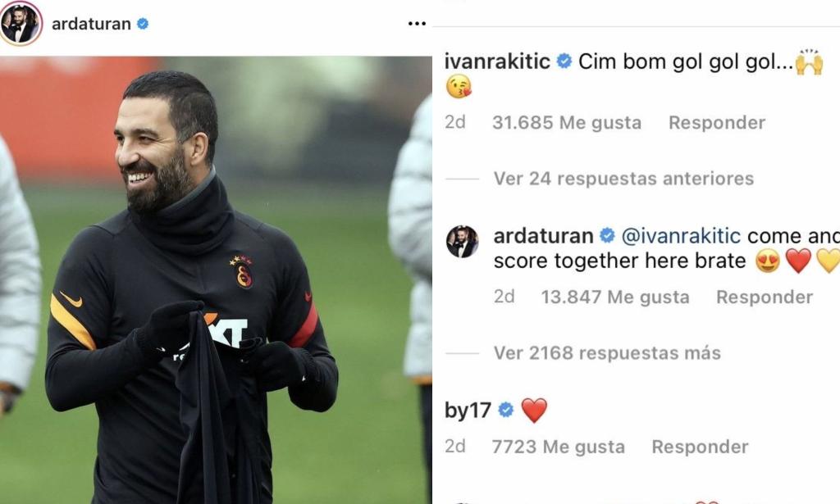Click the red heart emoji in by17's comment
This screenshot has width=840, height=504.
click(x=534, y=411)
